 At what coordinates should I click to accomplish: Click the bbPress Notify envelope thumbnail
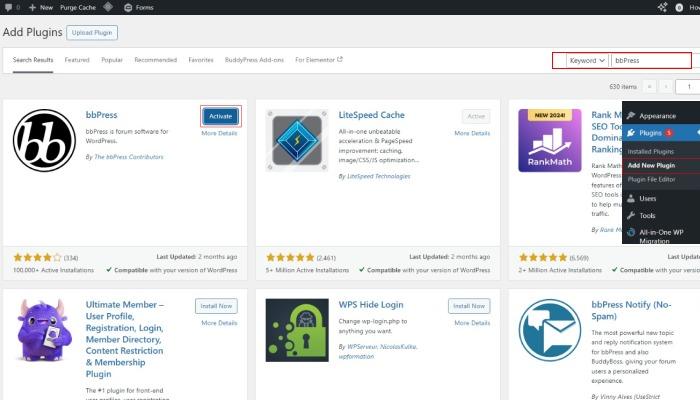click(x=550, y=330)
